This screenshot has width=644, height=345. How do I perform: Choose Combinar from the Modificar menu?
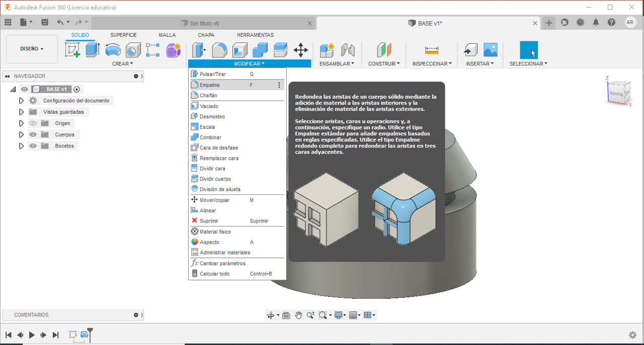[x=236, y=137]
